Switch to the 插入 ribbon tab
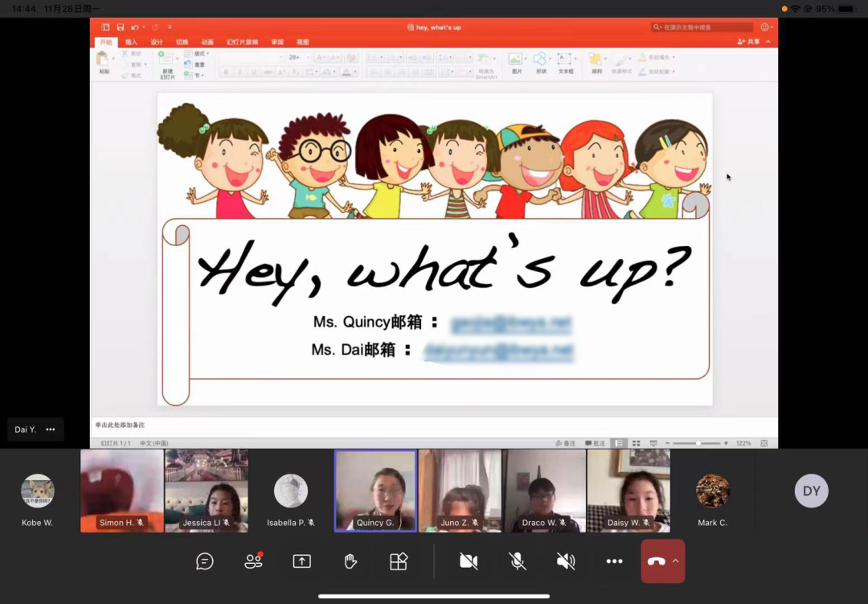 pos(131,42)
